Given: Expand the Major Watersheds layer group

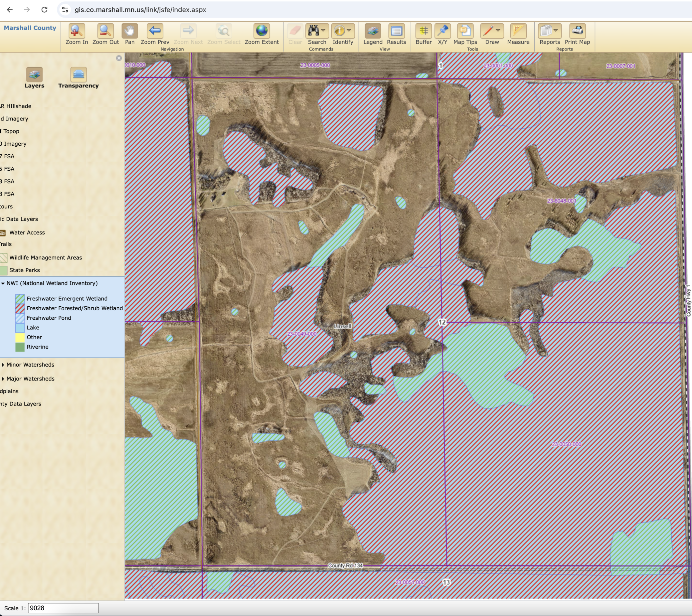Looking at the screenshot, I should tap(3, 379).
